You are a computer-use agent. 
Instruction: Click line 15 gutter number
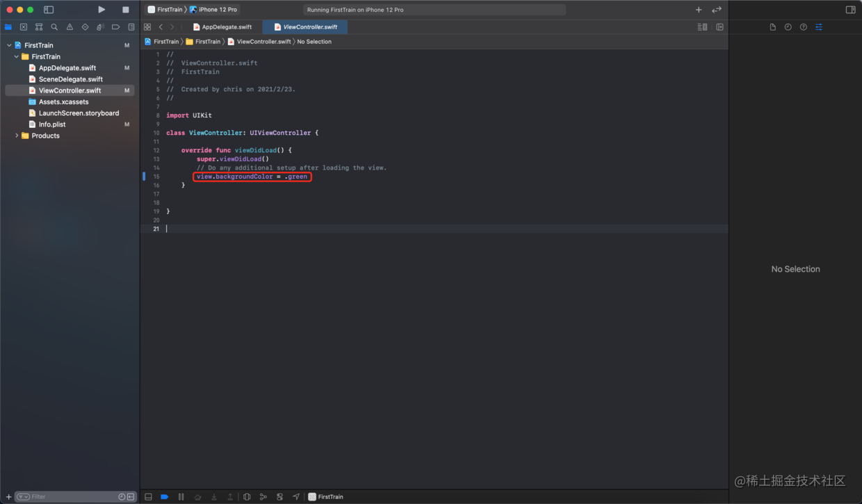(156, 177)
